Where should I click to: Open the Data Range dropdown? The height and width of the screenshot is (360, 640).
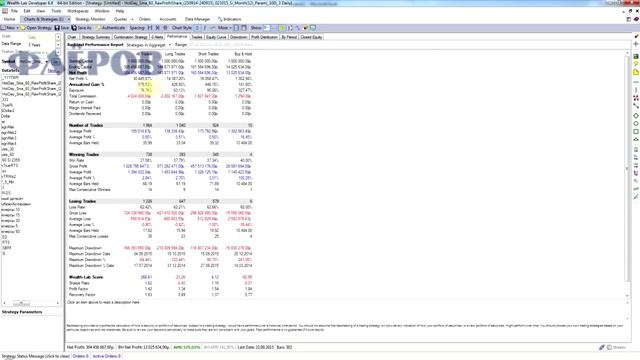(x=58, y=44)
